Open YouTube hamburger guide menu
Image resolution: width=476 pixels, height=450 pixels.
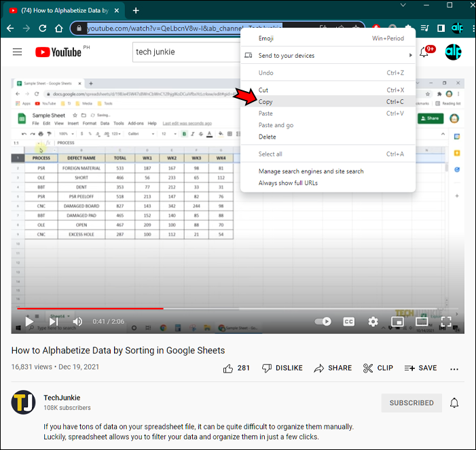pyautogui.click(x=17, y=52)
